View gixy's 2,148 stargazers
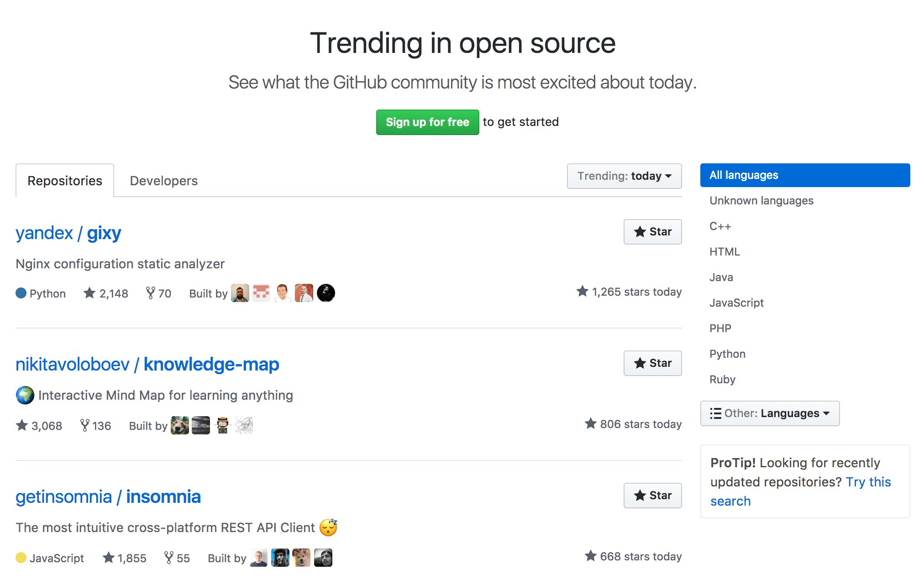Image resolution: width=924 pixels, height=585 pixels. [x=106, y=293]
